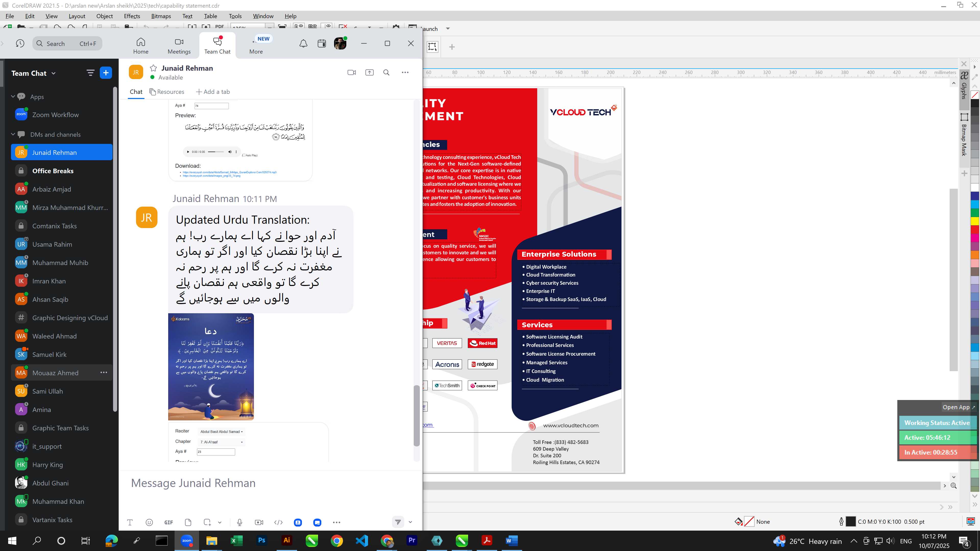980x551 pixels.
Task: Click the first everyayah mp3 download link
Action: 229,172
